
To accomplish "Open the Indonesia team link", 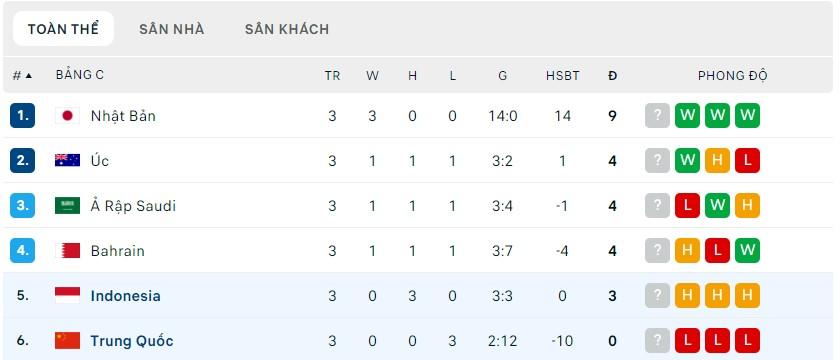I will tap(125, 296).
